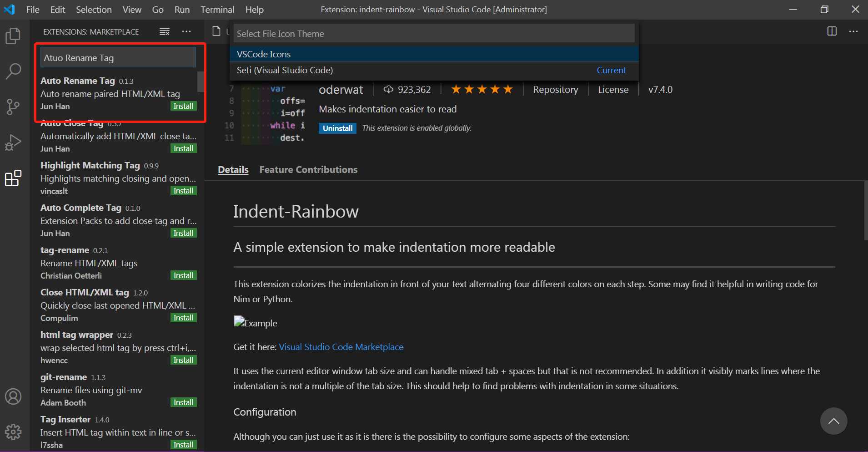Switch to the Details tab
The width and height of the screenshot is (868, 452).
pyautogui.click(x=233, y=170)
